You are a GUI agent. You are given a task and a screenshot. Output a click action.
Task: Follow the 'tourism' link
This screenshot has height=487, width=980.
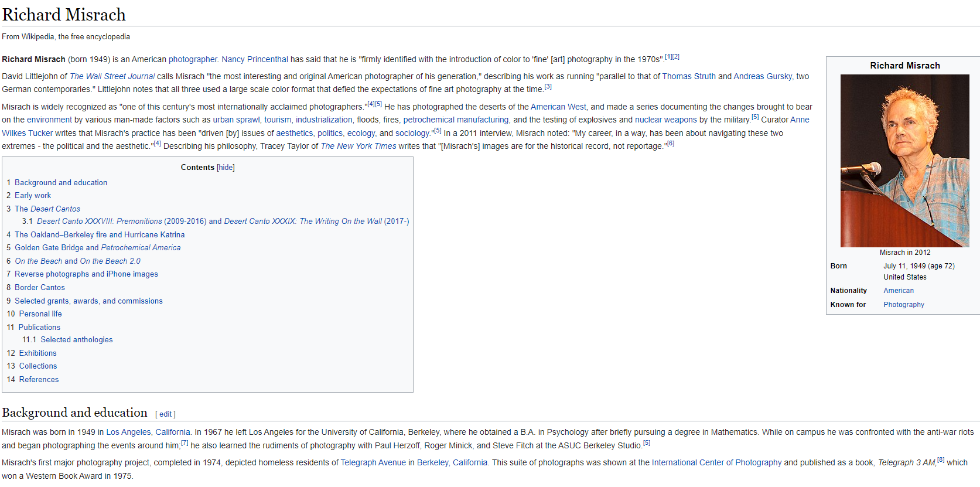[278, 120]
